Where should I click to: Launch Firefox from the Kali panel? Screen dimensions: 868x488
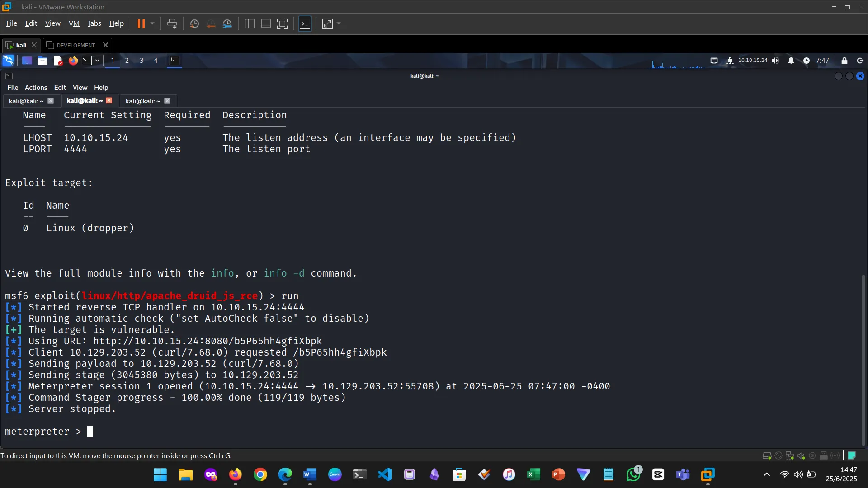point(73,61)
